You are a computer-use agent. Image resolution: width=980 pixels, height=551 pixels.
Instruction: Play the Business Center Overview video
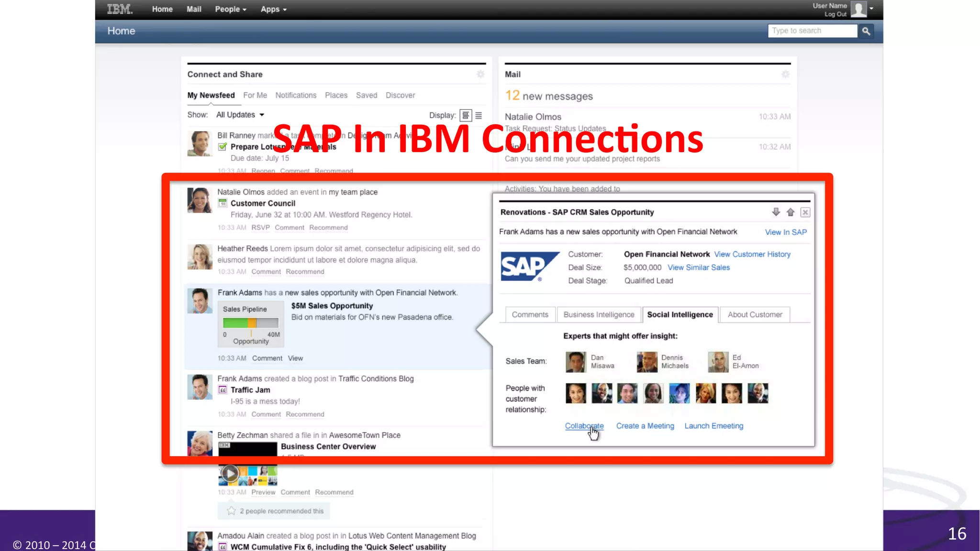230,474
